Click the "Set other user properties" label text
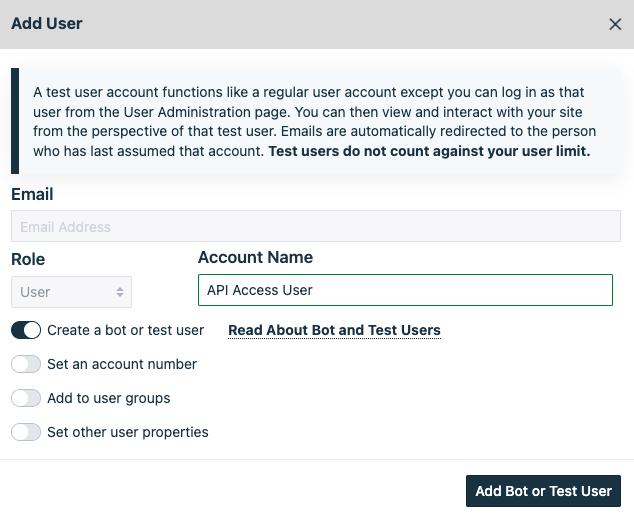Screen dimensions: 634x520 pyautogui.click(x=127, y=432)
